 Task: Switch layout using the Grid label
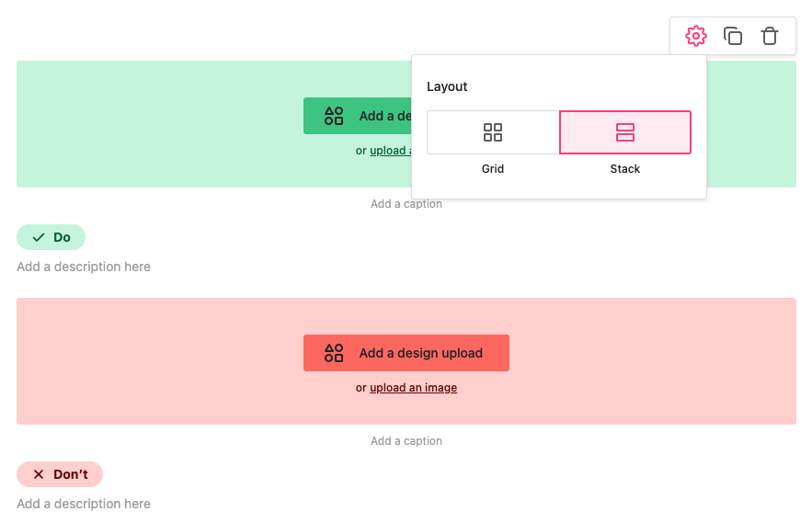[x=493, y=169]
